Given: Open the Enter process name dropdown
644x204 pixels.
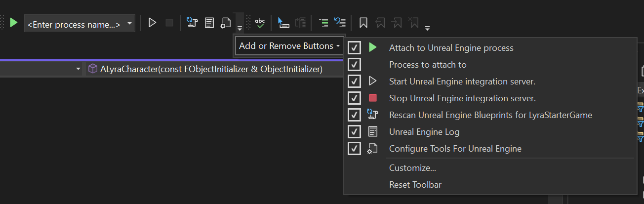Looking at the screenshot, I should (80, 23).
